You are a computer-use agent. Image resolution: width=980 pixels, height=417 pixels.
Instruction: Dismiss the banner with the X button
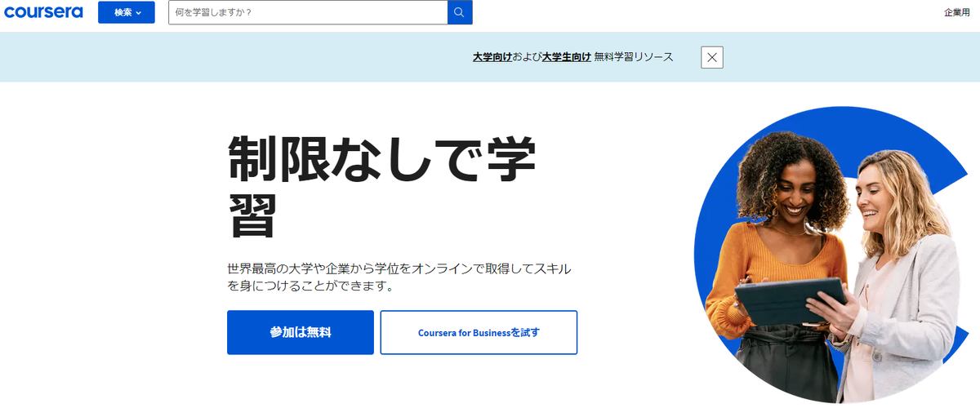click(x=712, y=57)
